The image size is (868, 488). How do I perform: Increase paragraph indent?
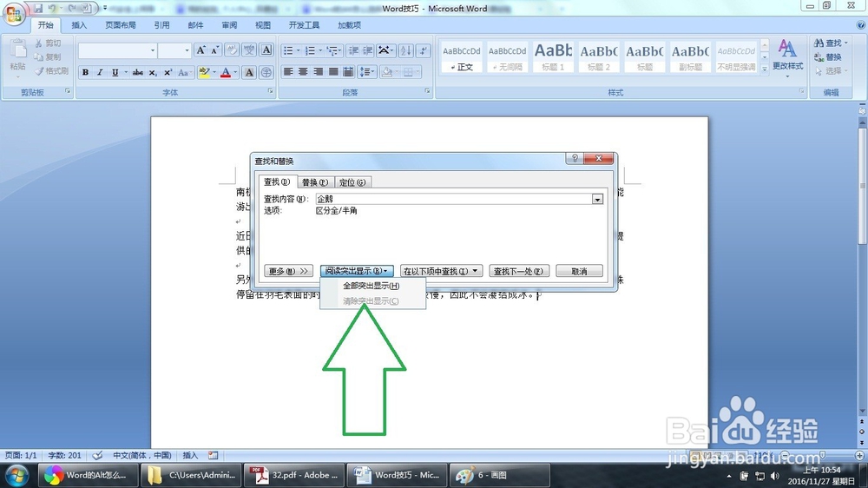click(x=367, y=50)
